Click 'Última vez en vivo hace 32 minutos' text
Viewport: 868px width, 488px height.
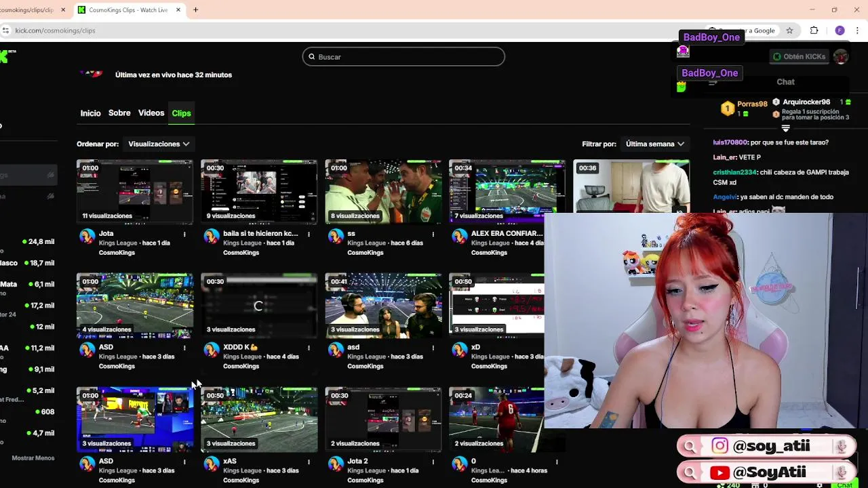click(x=174, y=75)
